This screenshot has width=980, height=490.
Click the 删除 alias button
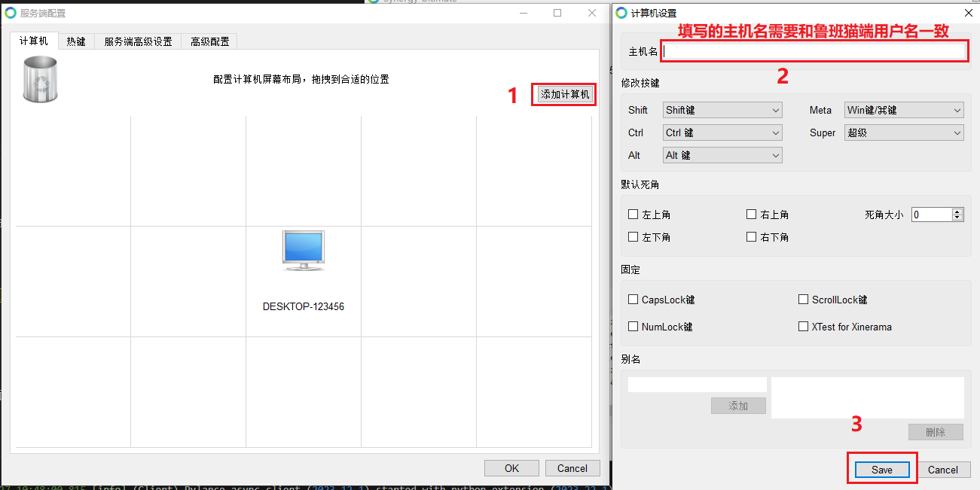click(936, 432)
